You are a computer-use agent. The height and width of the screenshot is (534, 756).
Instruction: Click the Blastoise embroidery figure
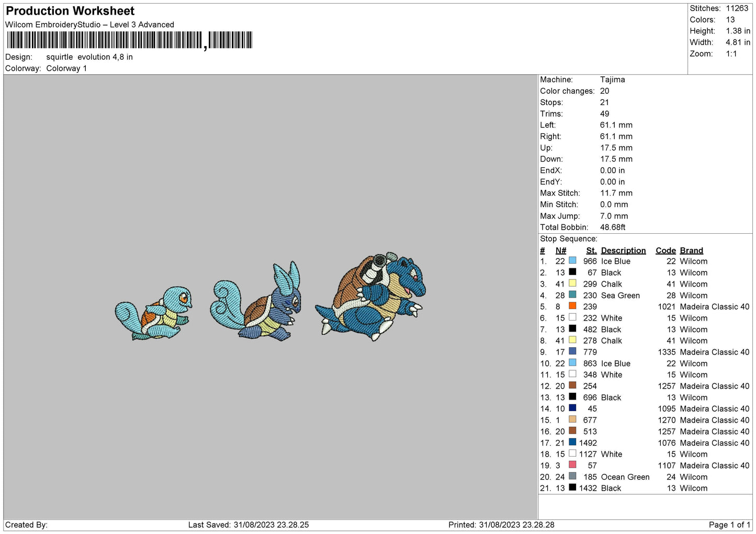tap(371, 296)
